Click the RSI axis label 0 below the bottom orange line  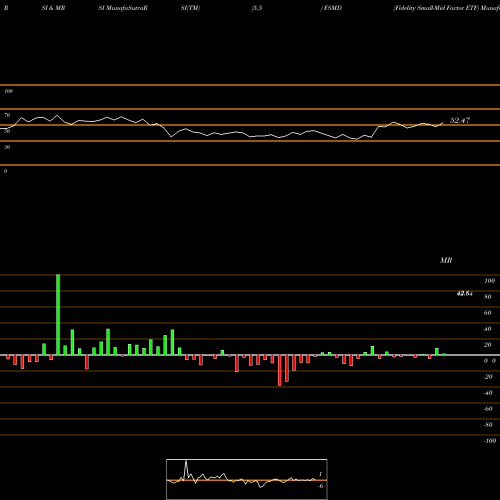click(5, 171)
